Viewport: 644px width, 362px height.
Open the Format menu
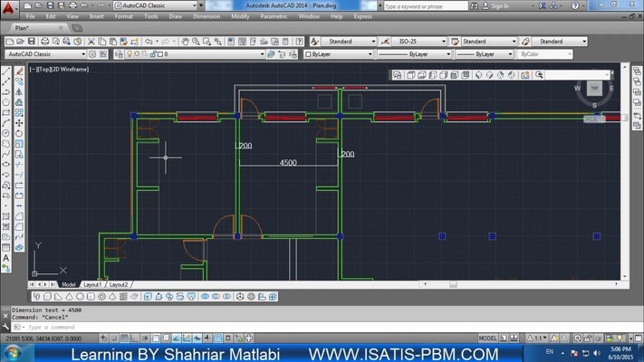tap(123, 16)
